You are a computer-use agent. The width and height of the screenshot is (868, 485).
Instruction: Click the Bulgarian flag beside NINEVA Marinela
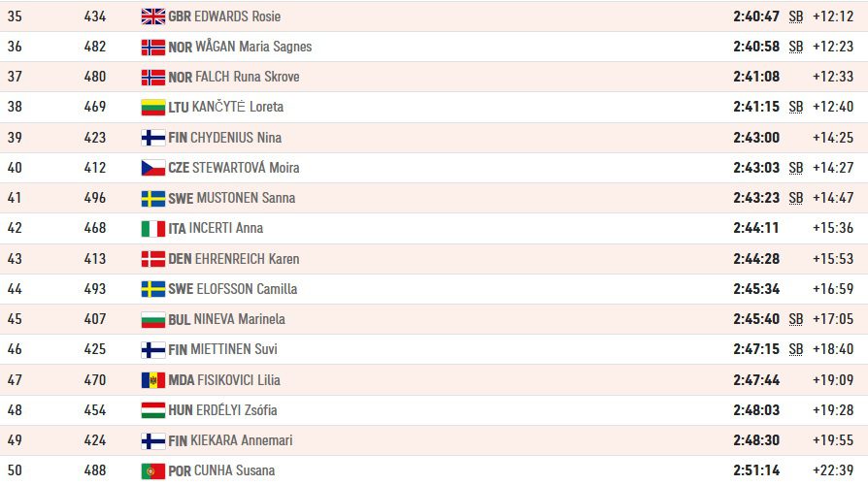[153, 319]
